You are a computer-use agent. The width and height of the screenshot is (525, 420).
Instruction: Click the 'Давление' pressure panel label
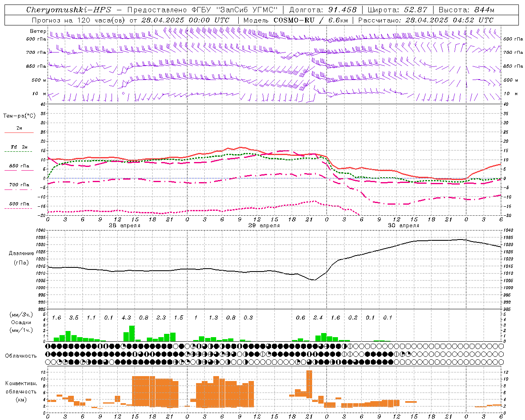[x=21, y=253]
